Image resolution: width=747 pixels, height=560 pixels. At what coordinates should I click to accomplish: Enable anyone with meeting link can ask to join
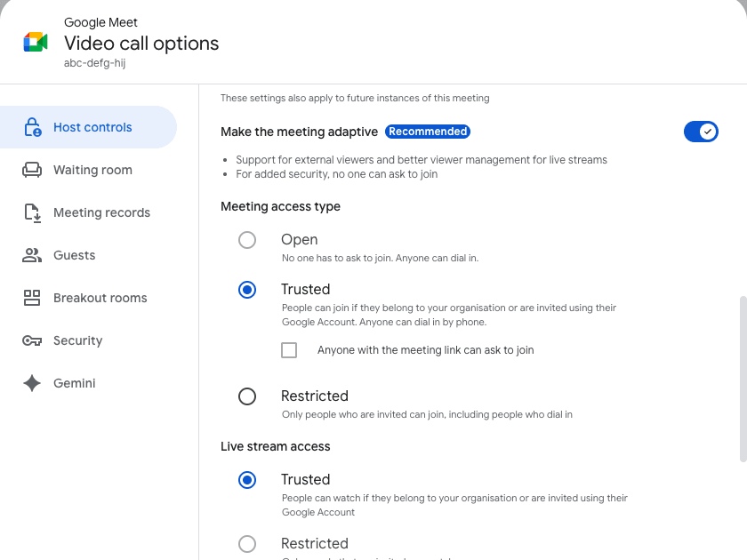pos(289,350)
